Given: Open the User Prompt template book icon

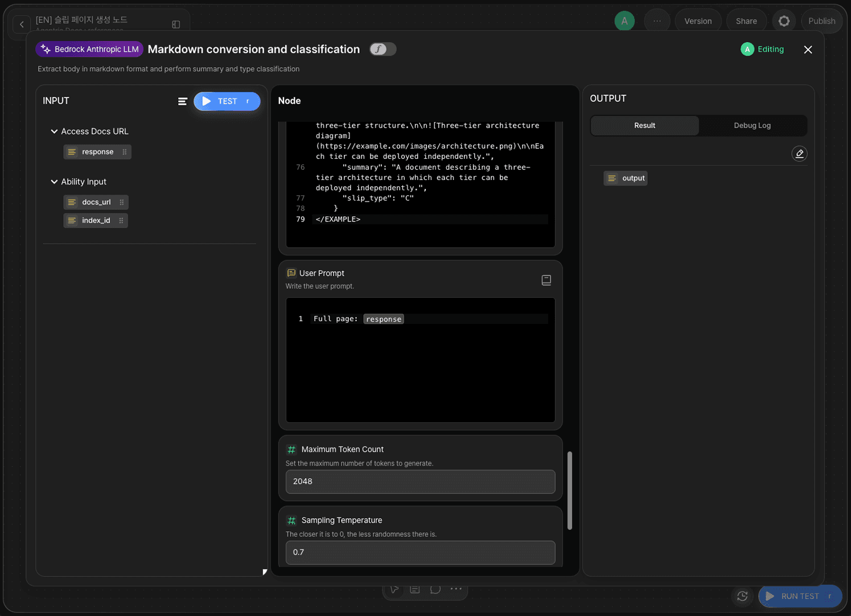Looking at the screenshot, I should [546, 280].
